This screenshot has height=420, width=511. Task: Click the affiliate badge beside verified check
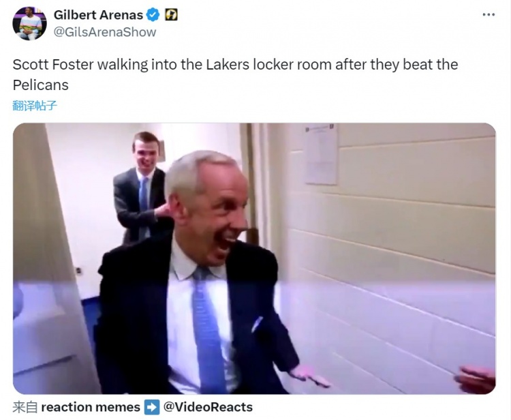point(172,15)
